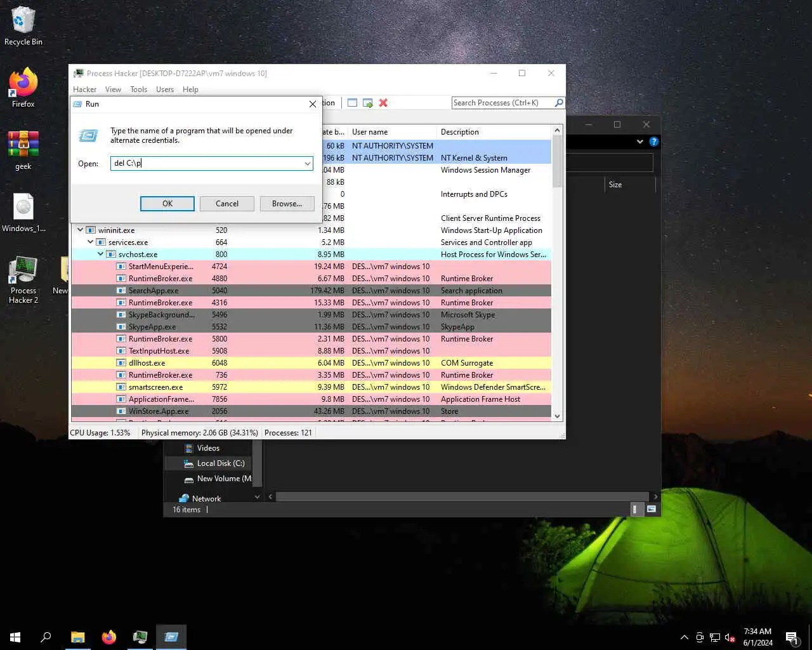
Task: Select the smartscreen.exe process row
Action: tap(311, 387)
